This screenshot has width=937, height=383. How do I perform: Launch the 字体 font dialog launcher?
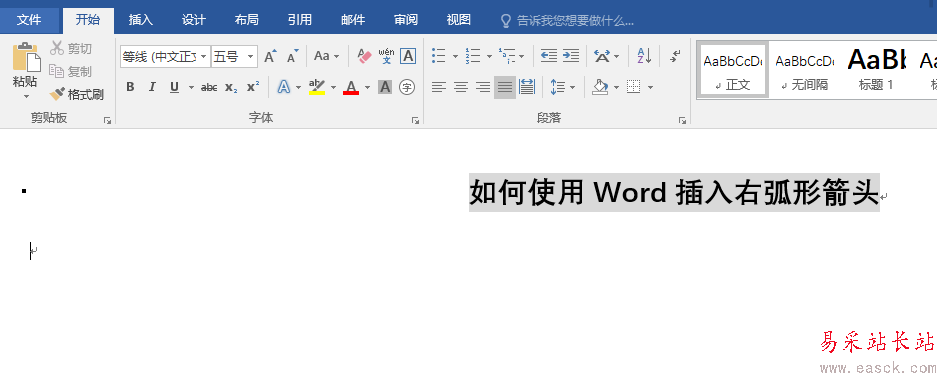tap(415, 120)
